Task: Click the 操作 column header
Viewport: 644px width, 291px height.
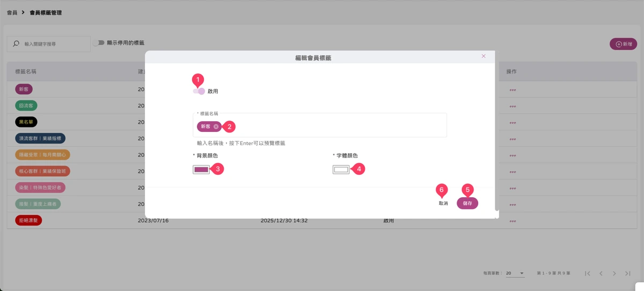Action: coord(511,71)
